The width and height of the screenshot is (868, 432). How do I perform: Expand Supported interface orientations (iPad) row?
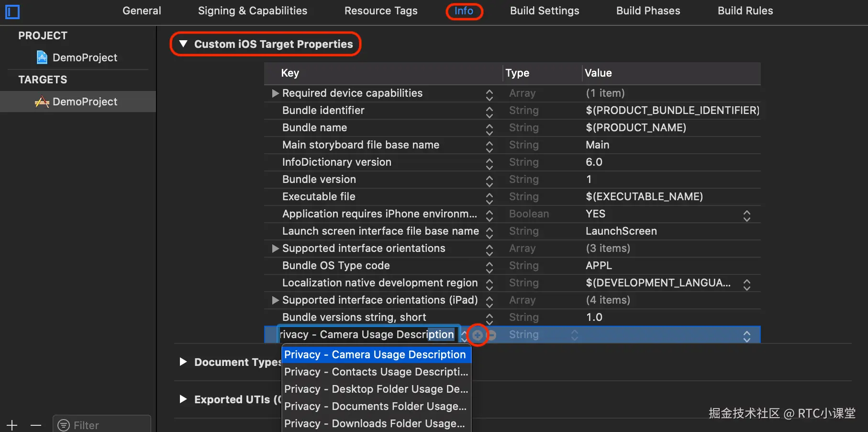pyautogui.click(x=275, y=300)
